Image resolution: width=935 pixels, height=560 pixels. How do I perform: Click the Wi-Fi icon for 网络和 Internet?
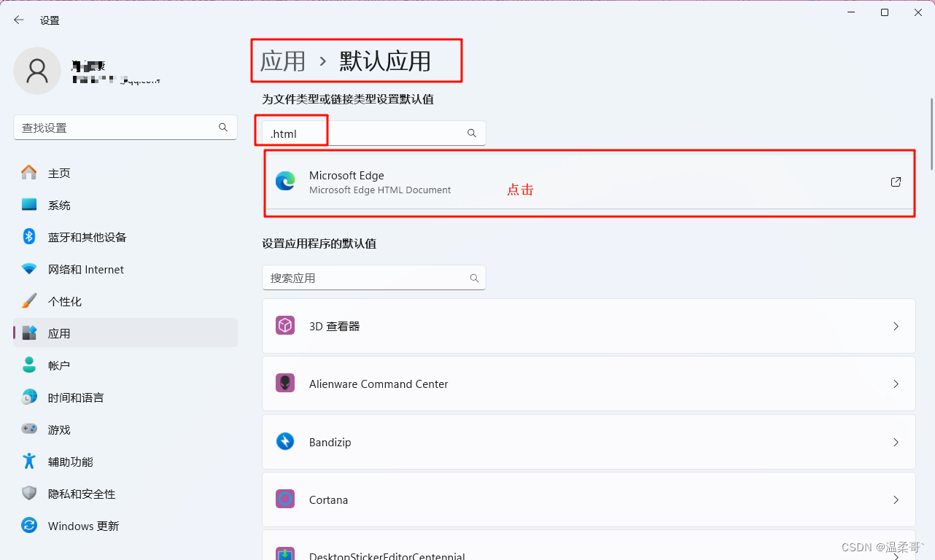[x=29, y=269]
